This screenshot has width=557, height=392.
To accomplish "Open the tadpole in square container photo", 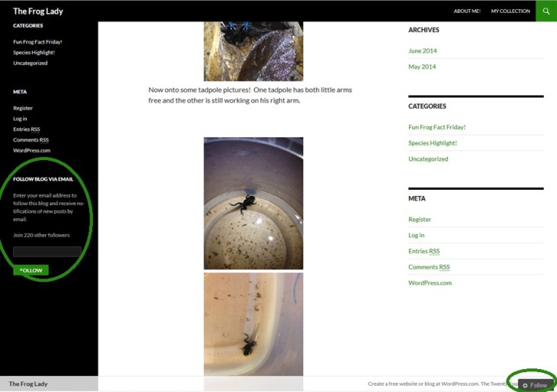I will click(253, 324).
